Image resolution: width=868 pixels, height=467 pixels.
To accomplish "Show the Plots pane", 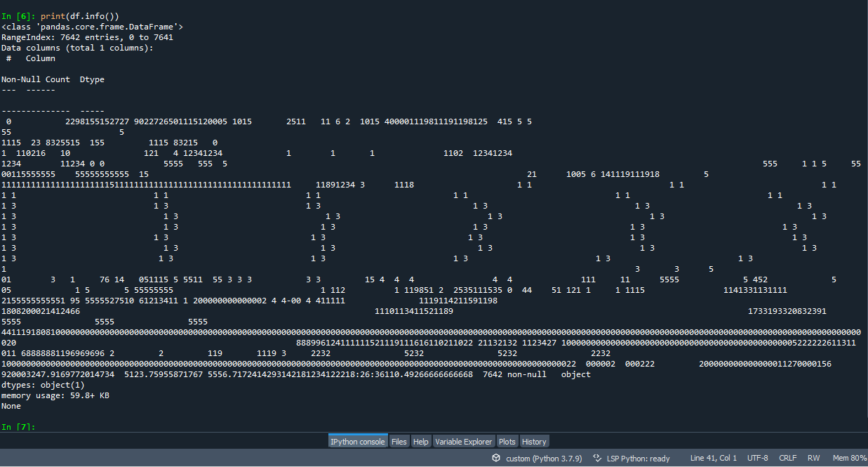I will 507,441.
